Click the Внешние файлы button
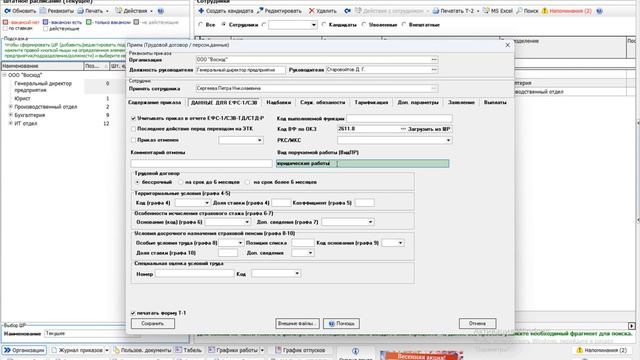Image resolution: width=640 pixels, height=360 pixels. tap(297, 324)
